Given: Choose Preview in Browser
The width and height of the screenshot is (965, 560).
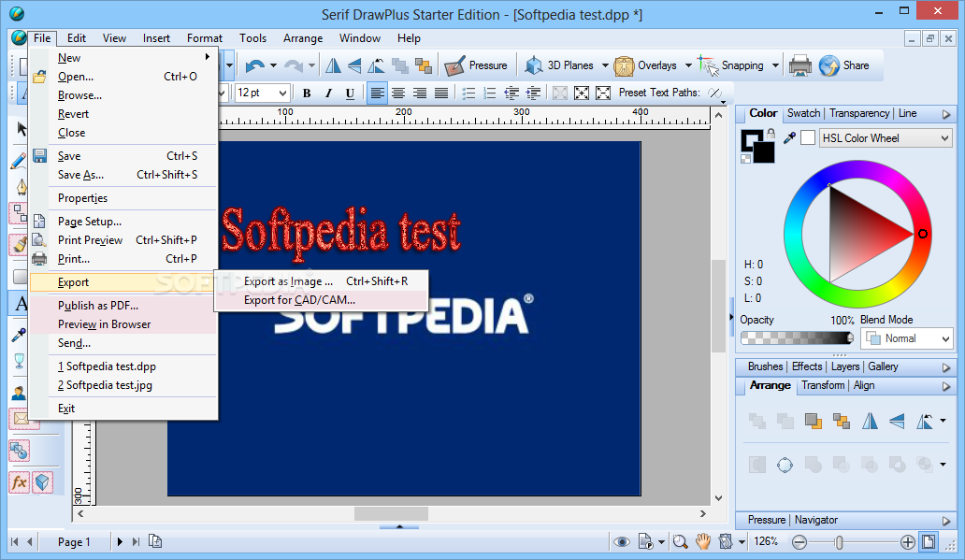Looking at the screenshot, I should point(123,324).
